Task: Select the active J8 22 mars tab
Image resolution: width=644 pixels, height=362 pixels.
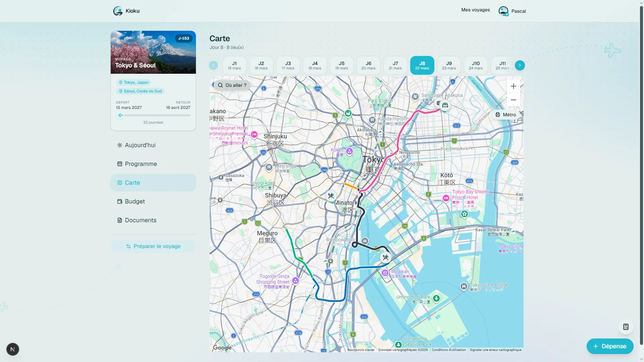Action: [x=422, y=65]
